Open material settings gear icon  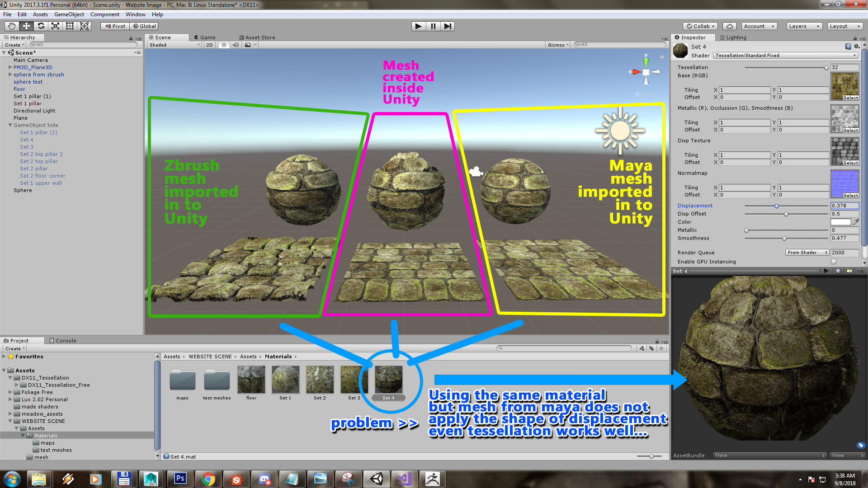(857, 47)
